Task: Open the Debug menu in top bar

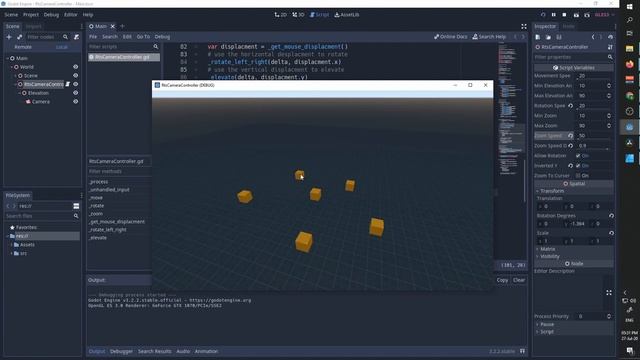Action: [51, 15]
